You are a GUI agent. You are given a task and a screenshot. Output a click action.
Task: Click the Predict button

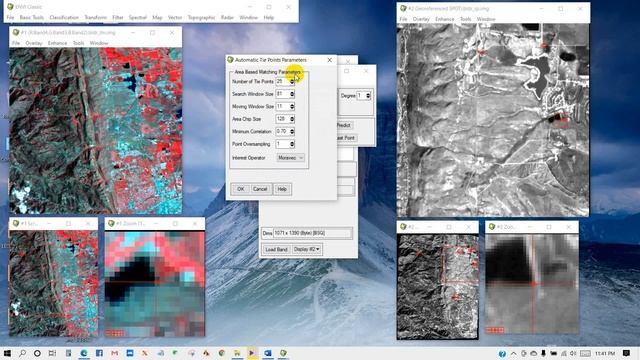pos(344,125)
